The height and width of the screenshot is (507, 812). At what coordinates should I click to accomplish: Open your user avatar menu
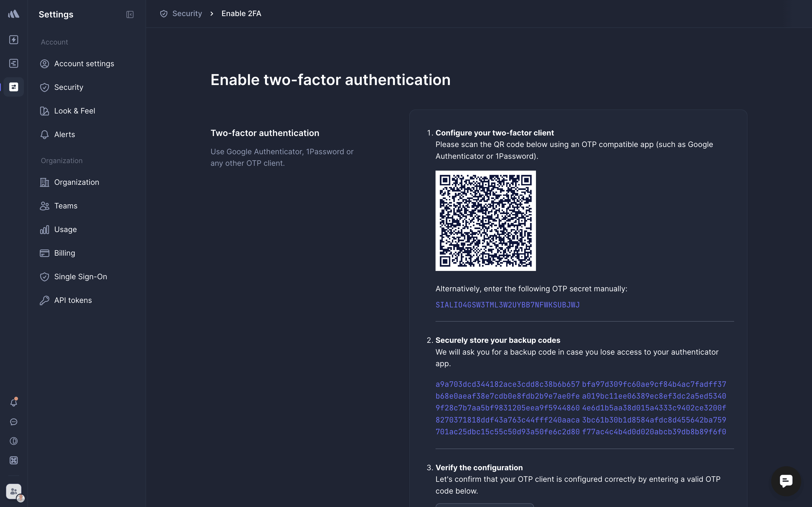coord(13,491)
